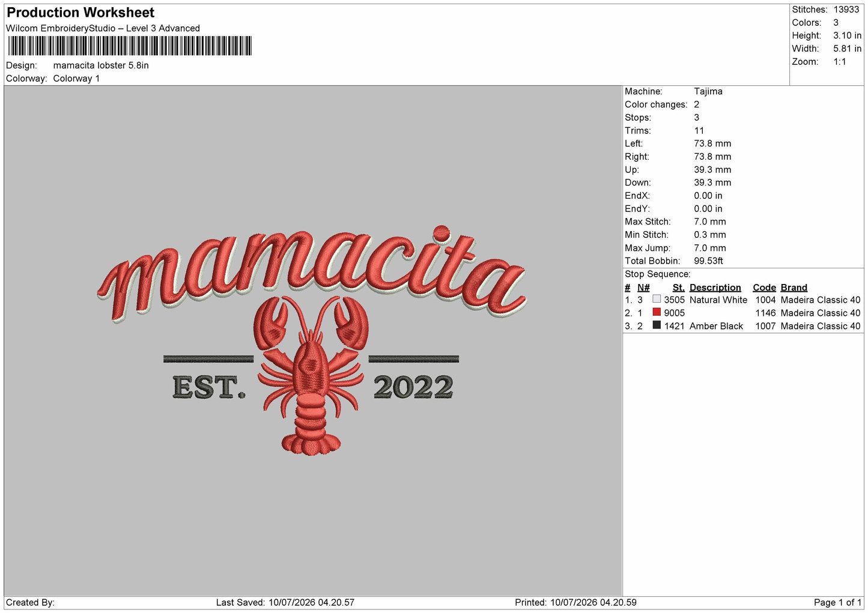Screen dimensions: 868x613
Task: Click 'Madeira Classic 40' in row 3
Action: click(821, 326)
